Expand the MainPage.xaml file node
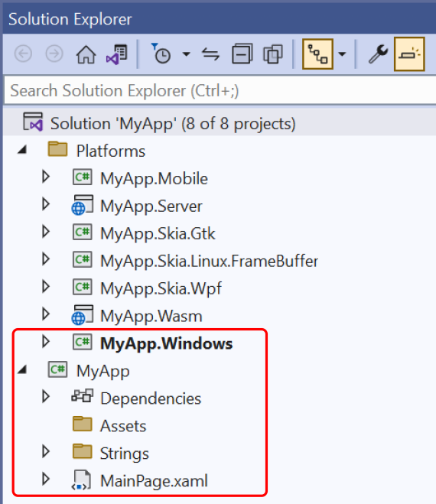This screenshot has height=504, width=436. click(46, 479)
